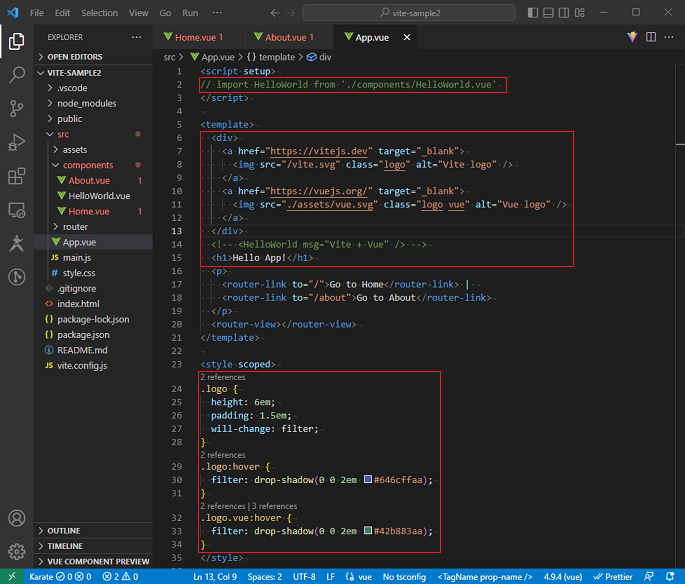Go forward using the navigation arrow
The width and height of the screenshot is (685, 584).
[x=291, y=13]
